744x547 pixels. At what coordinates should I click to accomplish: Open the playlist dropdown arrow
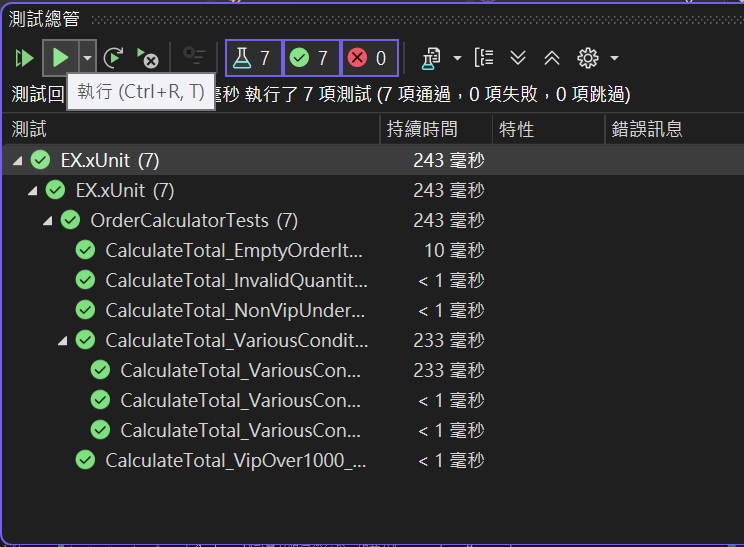coord(457,58)
